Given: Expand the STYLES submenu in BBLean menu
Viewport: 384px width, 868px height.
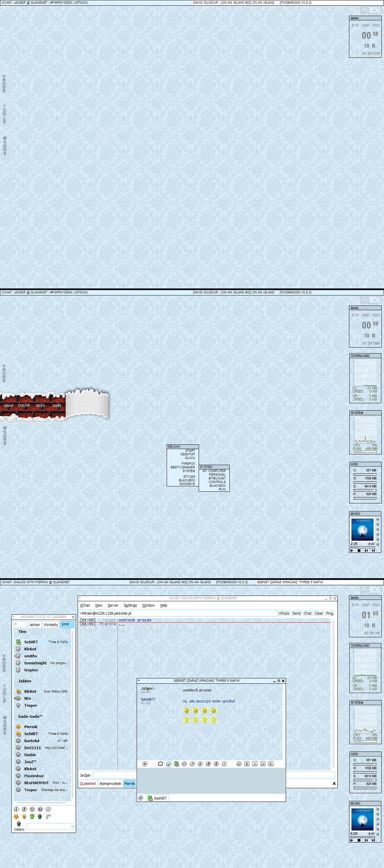Looking at the screenshot, I should pyautogui.click(x=189, y=477).
